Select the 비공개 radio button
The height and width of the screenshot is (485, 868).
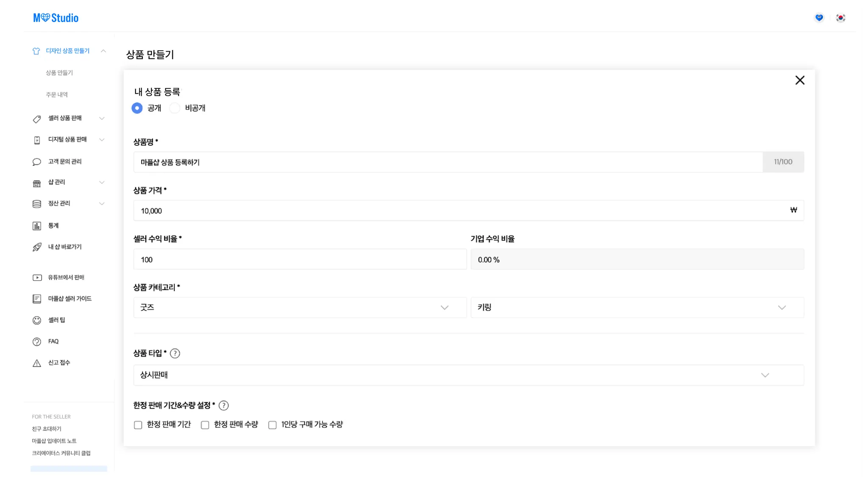[x=175, y=108]
